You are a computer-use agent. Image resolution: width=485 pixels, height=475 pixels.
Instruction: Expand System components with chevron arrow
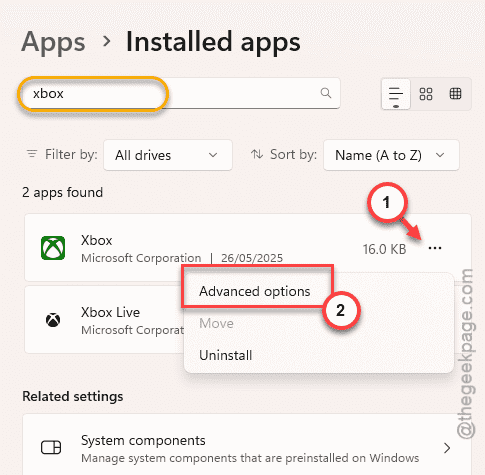click(x=447, y=448)
